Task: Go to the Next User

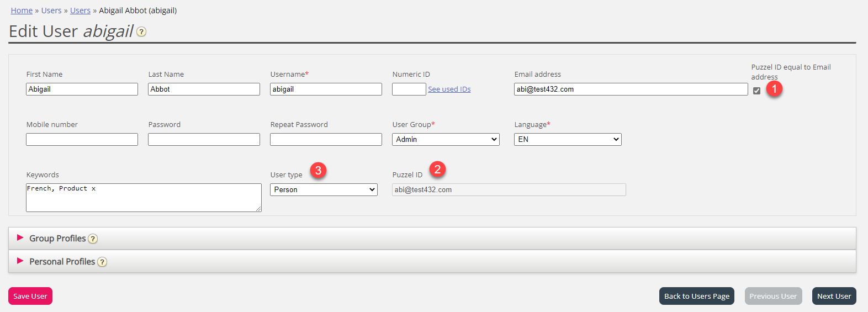Action: [834, 297]
